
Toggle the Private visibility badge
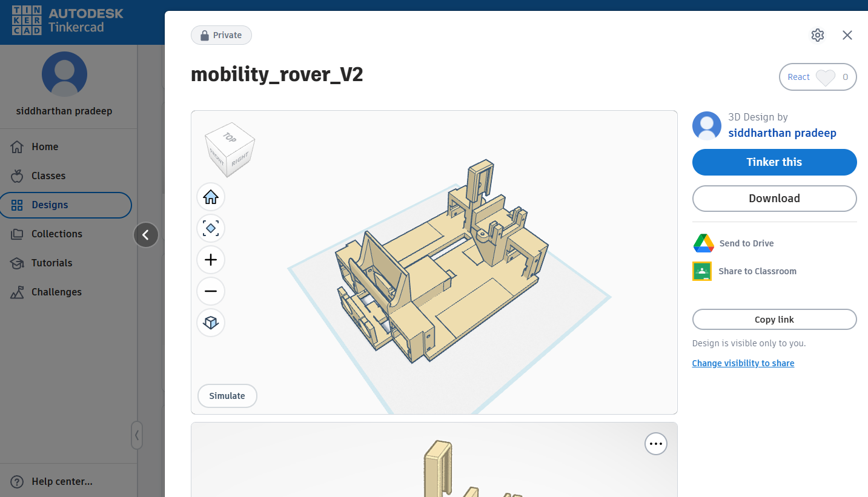(221, 35)
